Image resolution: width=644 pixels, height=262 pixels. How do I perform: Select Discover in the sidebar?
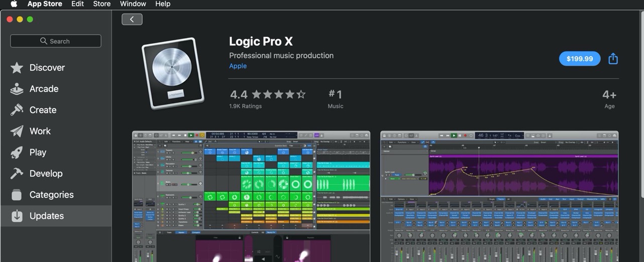(x=56, y=68)
